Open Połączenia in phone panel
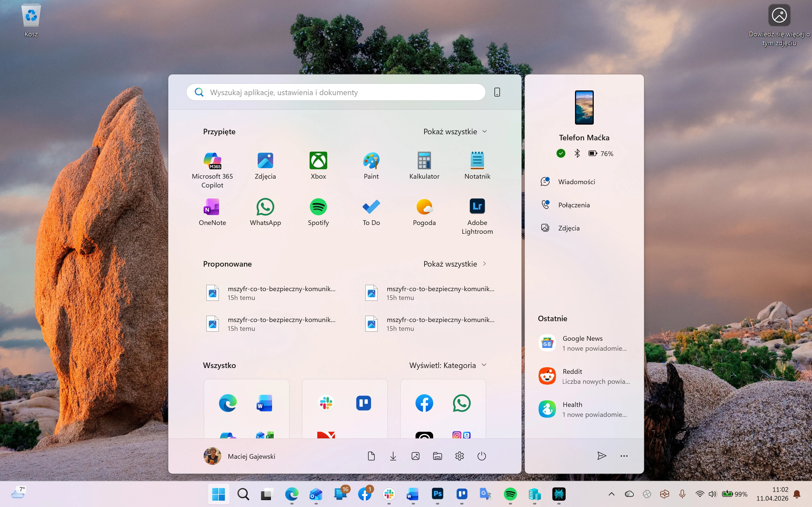 pos(573,205)
